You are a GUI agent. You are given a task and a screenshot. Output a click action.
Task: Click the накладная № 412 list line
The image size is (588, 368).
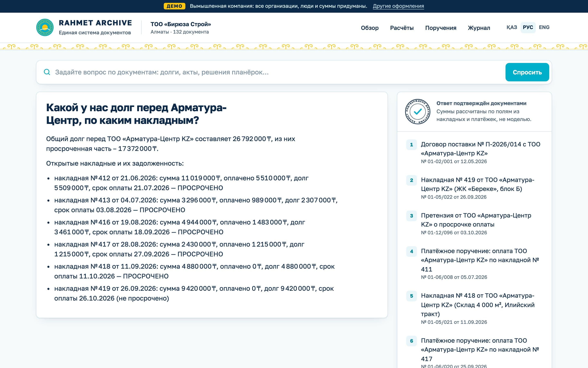[x=181, y=183]
